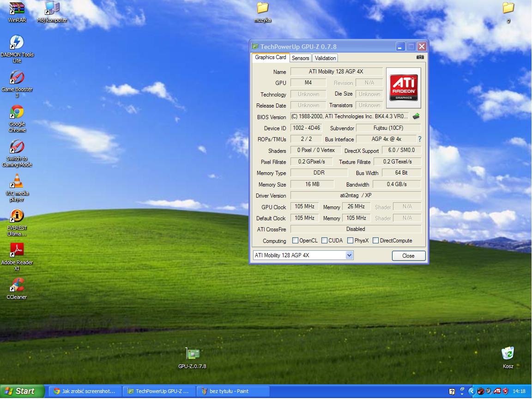Viewport: 532px width, 399px height.
Task: Switch to the Graphics Card tab
Action: coord(271,57)
